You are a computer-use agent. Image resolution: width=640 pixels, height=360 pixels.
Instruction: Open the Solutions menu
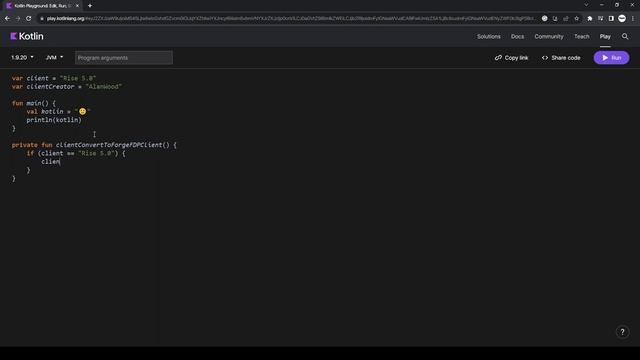coord(489,37)
